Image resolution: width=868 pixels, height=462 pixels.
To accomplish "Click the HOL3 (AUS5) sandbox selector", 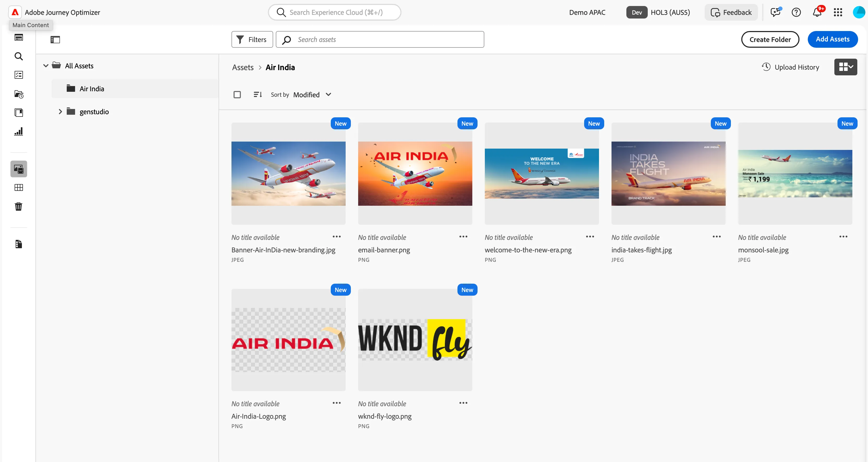I will point(658,13).
